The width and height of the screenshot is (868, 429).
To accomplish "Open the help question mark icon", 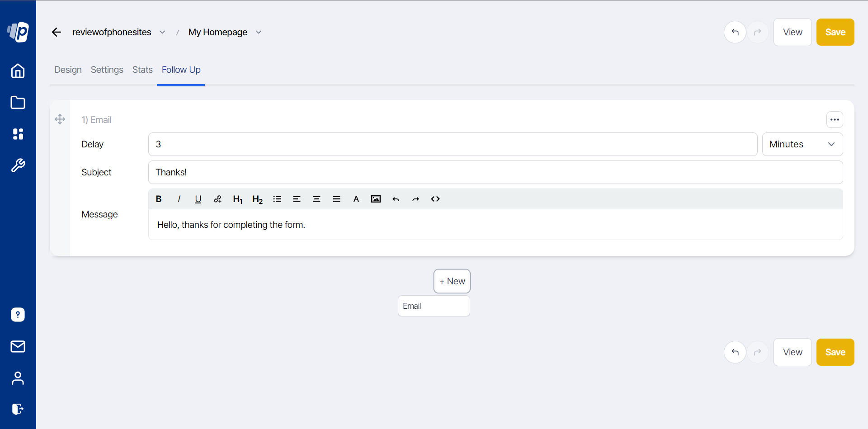I will (18, 315).
